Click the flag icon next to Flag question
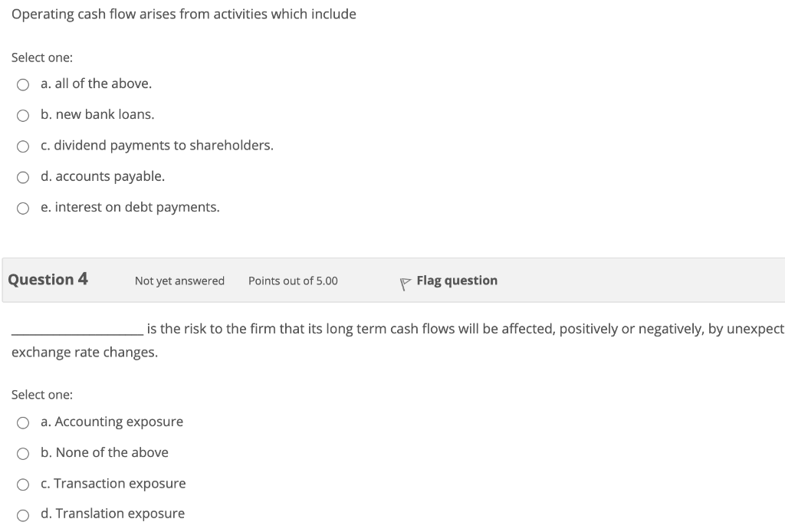This screenshot has height=532, width=785. coord(405,281)
